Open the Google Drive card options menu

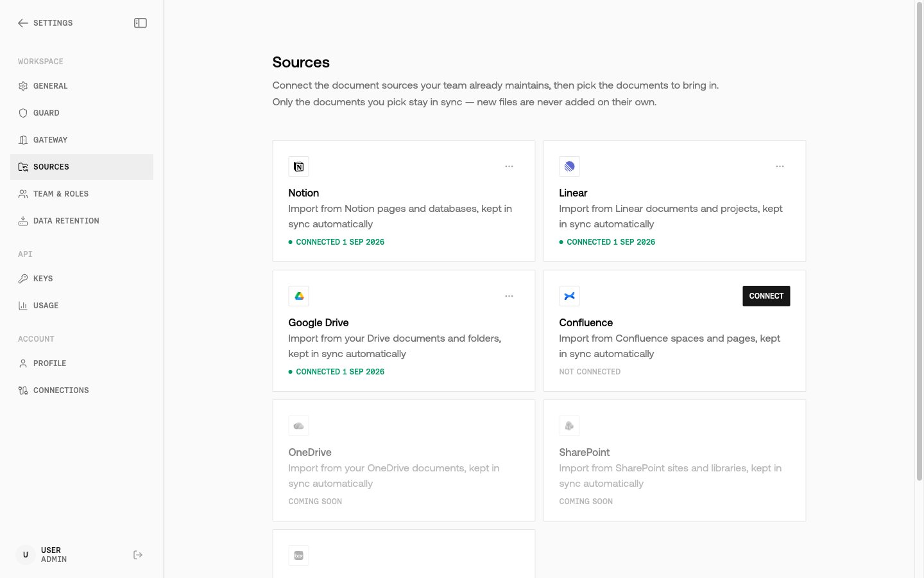point(509,296)
